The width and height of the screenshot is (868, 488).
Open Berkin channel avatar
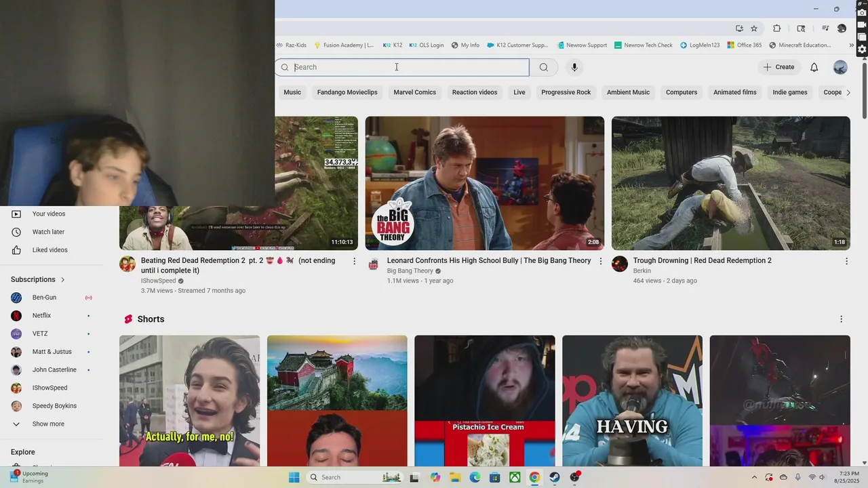click(x=620, y=264)
